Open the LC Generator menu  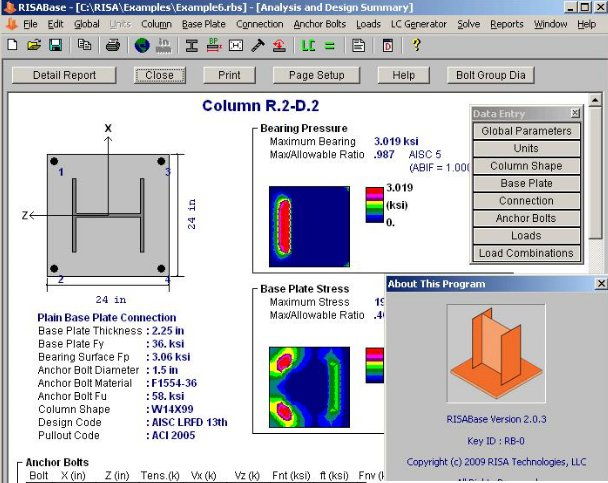point(419,24)
